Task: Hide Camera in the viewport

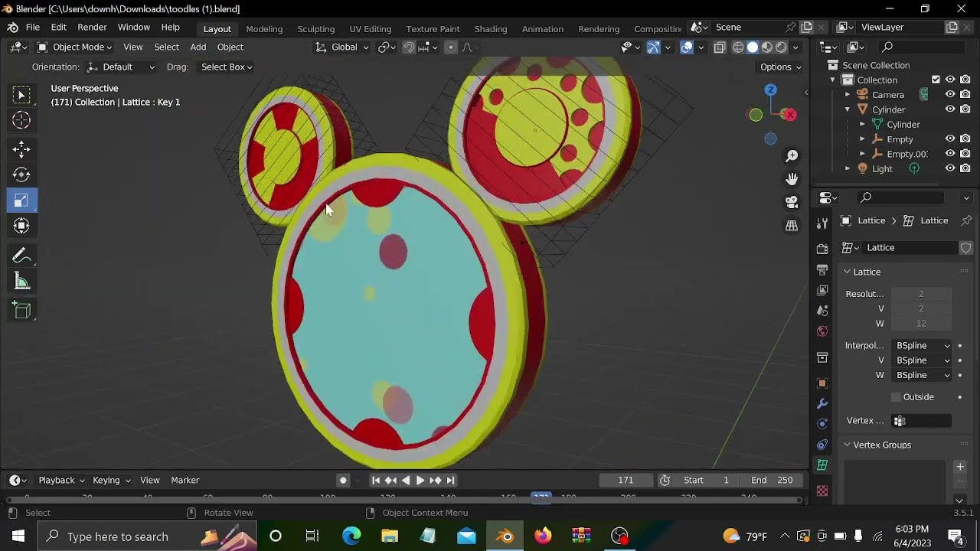Action: [x=950, y=94]
